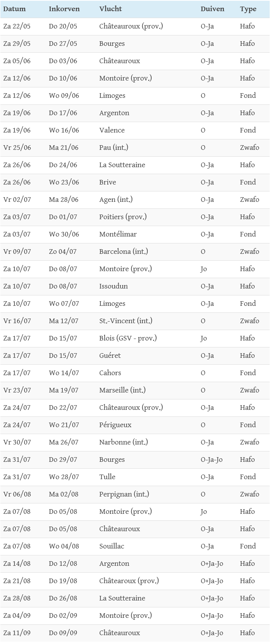This screenshot has width=272, height=644.
Task: Select the Valence flight entry
Action: (x=112, y=130)
